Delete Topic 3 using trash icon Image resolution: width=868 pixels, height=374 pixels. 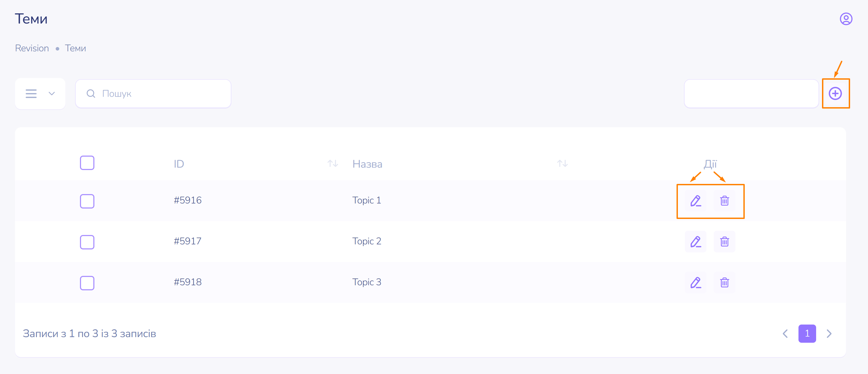724,282
